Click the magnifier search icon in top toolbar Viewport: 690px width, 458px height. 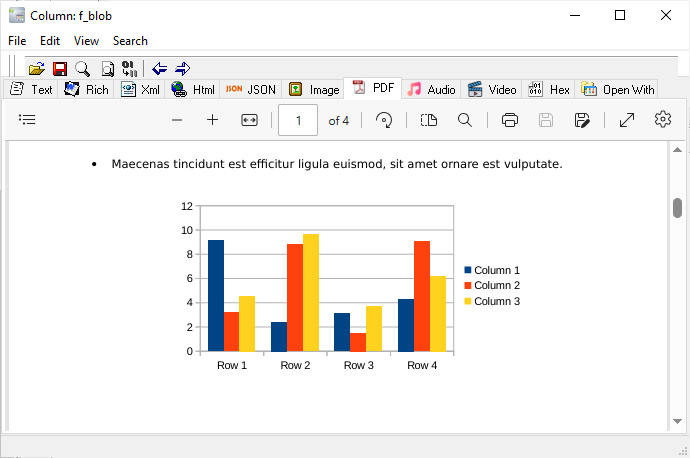82,69
